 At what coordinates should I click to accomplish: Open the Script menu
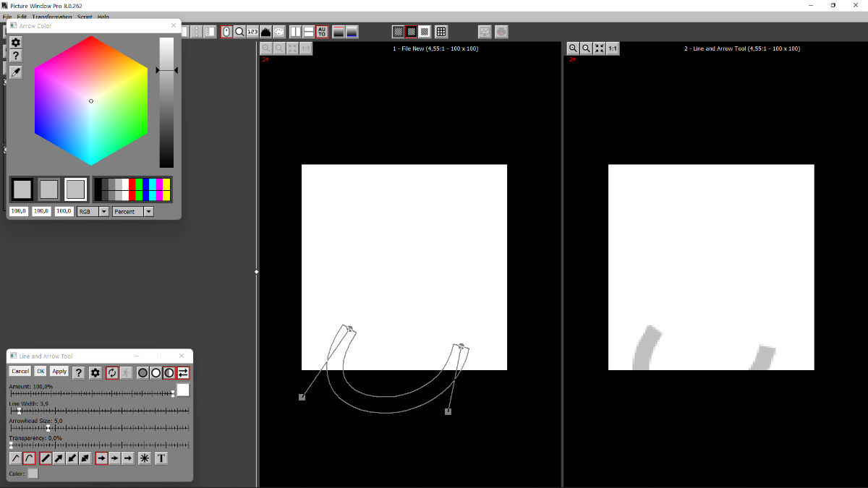pos(85,17)
